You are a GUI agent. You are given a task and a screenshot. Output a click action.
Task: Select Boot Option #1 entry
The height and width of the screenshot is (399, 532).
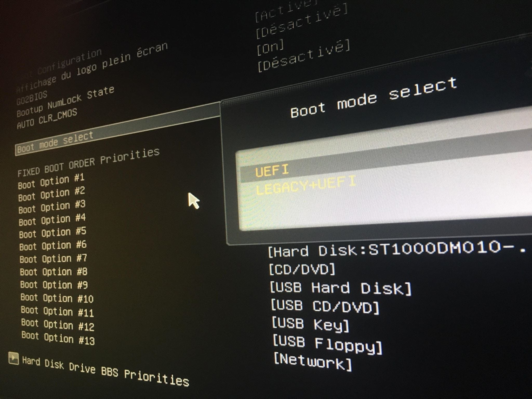tap(51, 181)
